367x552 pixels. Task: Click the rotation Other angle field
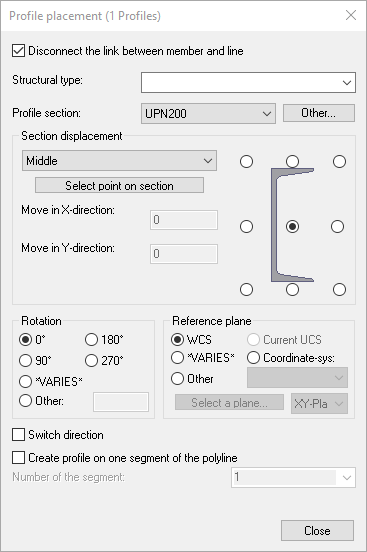[x=121, y=402]
